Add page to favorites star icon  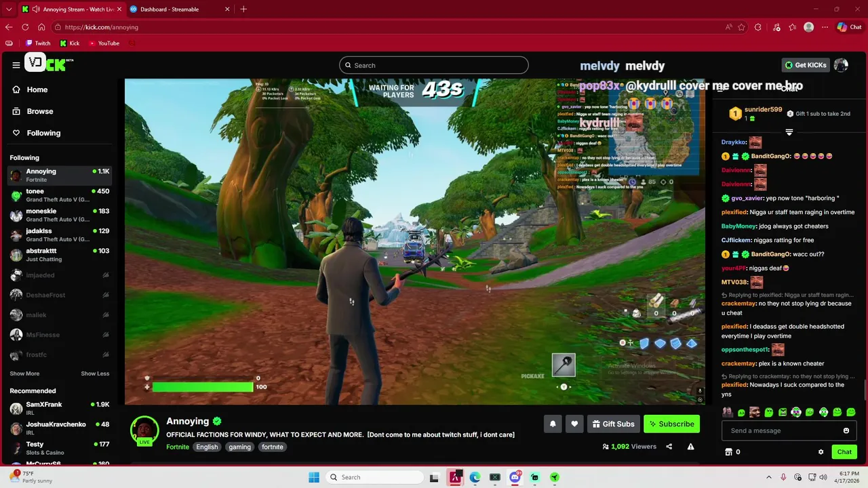coord(742,27)
